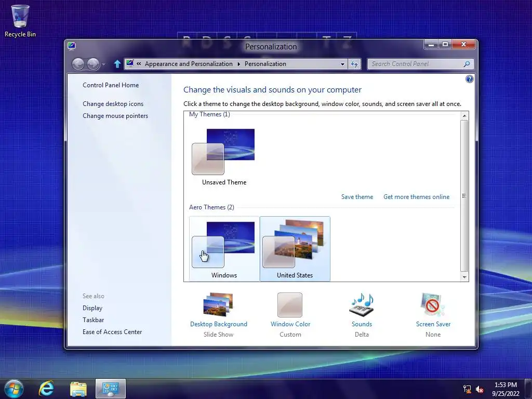This screenshot has height=399, width=532.
Task: Close the Personalization window
Action: [463, 45]
